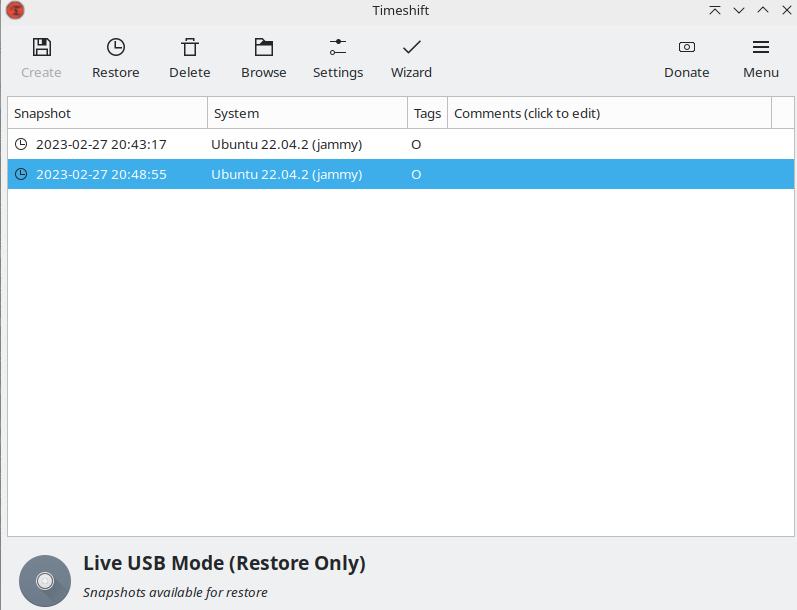The width and height of the screenshot is (797, 610).
Task: Click the O tag of 20:48:55 snapshot
Action: point(416,174)
